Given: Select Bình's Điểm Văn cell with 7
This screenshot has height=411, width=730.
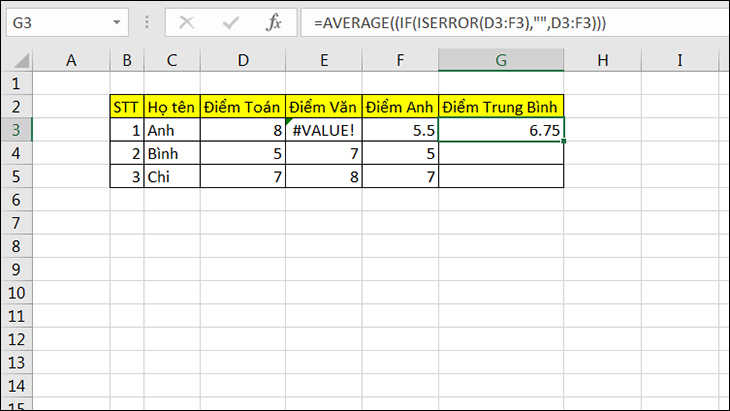Looking at the screenshot, I should [324, 153].
